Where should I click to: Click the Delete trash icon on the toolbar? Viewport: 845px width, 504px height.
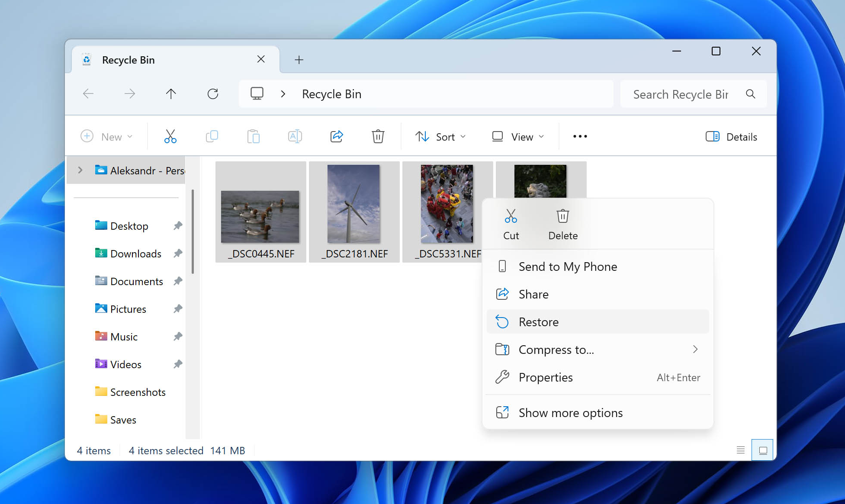click(x=378, y=136)
